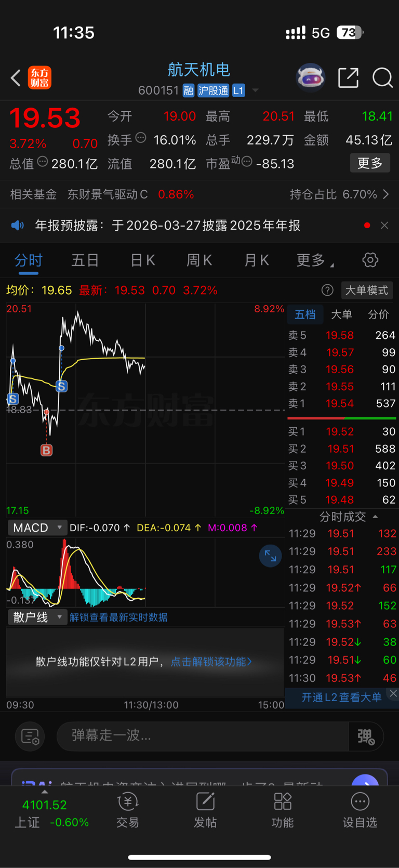The image size is (399, 868).
Task: Tap the fullscreen expand chart icon
Action: 270,556
